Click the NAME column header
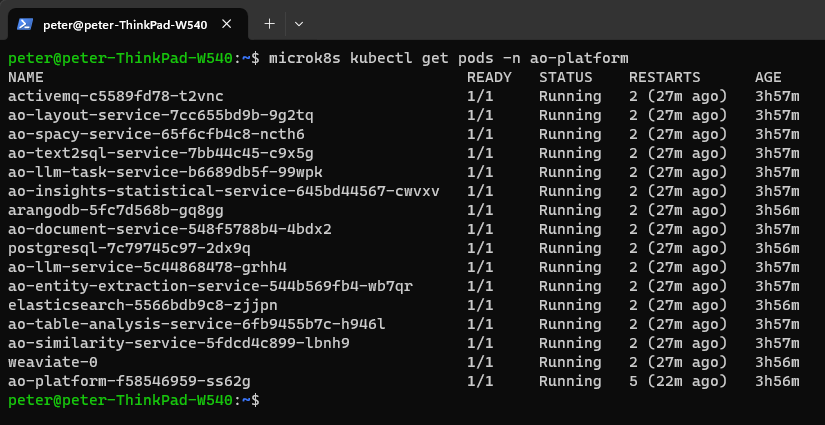The image size is (825, 425). (x=25, y=77)
